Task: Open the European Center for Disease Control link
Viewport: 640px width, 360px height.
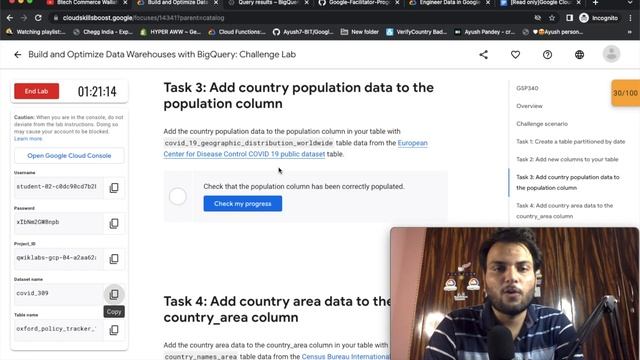Action: tap(296, 149)
